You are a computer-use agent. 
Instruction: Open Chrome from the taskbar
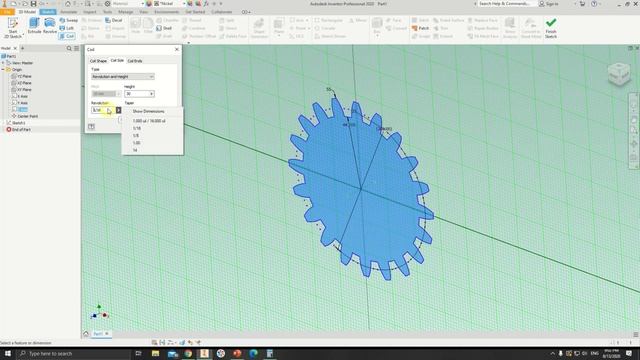click(x=188, y=353)
